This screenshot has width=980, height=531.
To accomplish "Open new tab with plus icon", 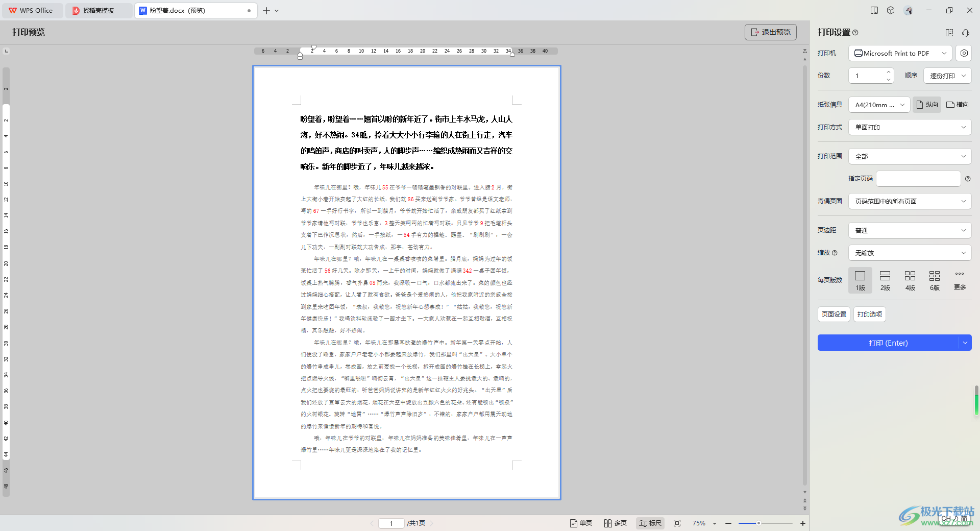I will [266, 11].
